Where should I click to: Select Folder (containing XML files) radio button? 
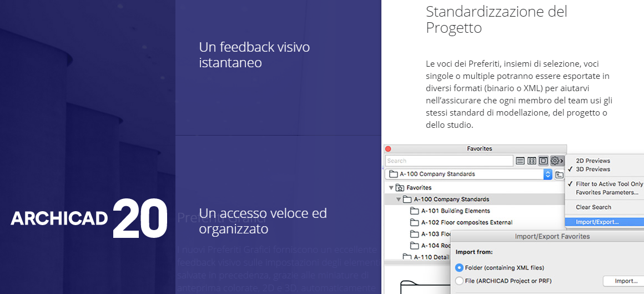pyautogui.click(x=460, y=268)
